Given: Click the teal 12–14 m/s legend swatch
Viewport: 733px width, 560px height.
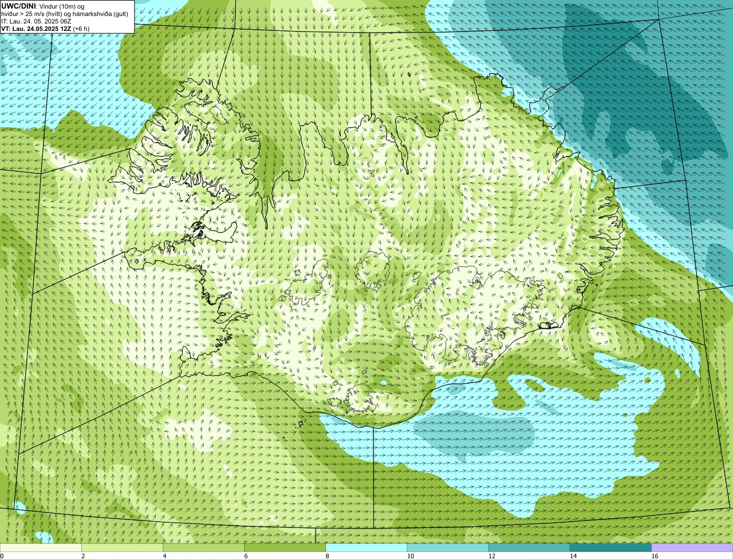Looking at the screenshot, I should (529, 547).
